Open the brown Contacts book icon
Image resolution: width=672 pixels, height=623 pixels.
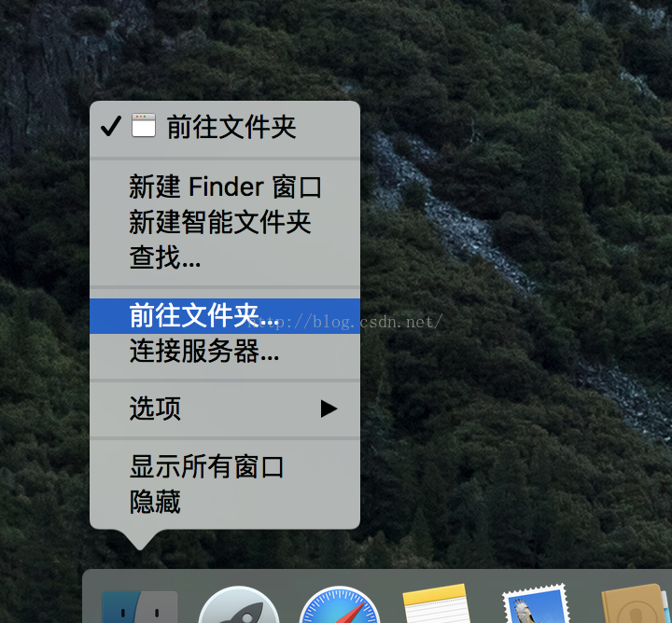(635, 604)
